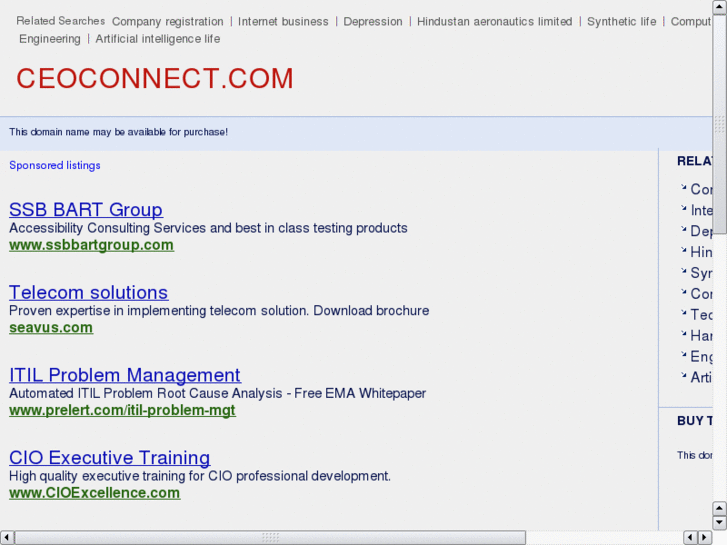This screenshot has width=727, height=545.
Task: Click sidebar link starting with 'Tec'
Action: click(701, 314)
